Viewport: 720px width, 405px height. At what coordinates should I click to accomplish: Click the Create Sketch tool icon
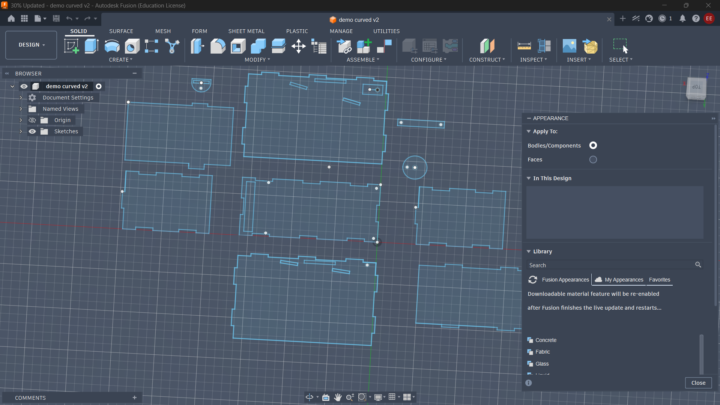pyautogui.click(x=71, y=46)
